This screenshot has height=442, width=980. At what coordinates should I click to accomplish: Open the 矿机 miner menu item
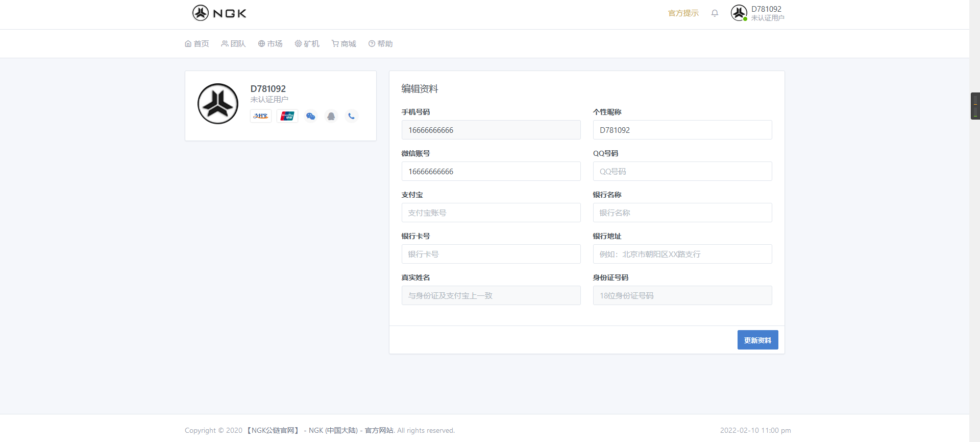307,44
